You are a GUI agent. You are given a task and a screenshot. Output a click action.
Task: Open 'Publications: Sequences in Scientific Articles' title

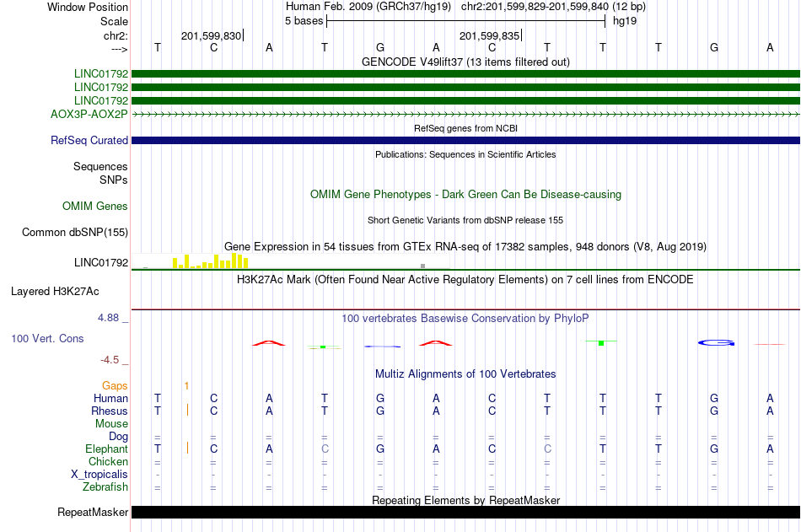(x=465, y=154)
